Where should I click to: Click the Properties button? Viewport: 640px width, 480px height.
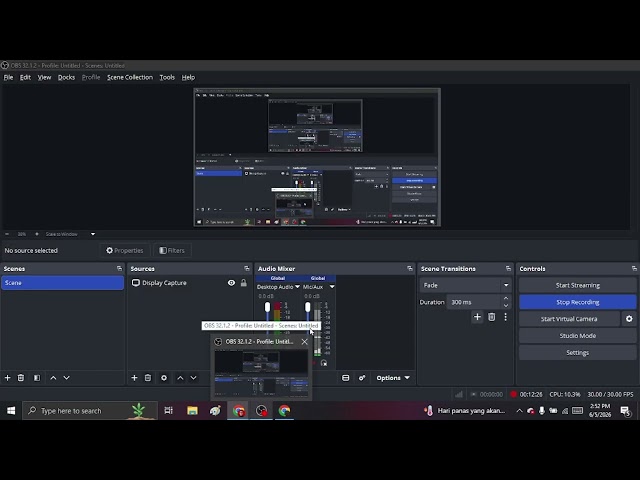125,251
